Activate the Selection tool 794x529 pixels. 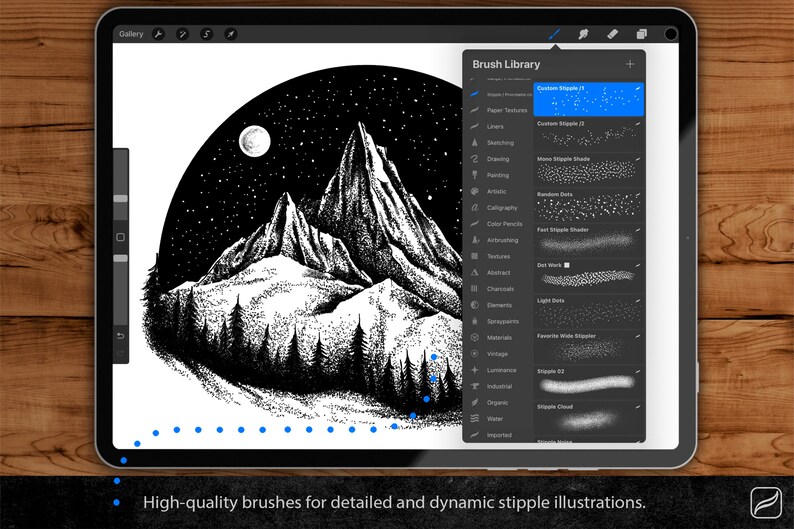click(206, 34)
